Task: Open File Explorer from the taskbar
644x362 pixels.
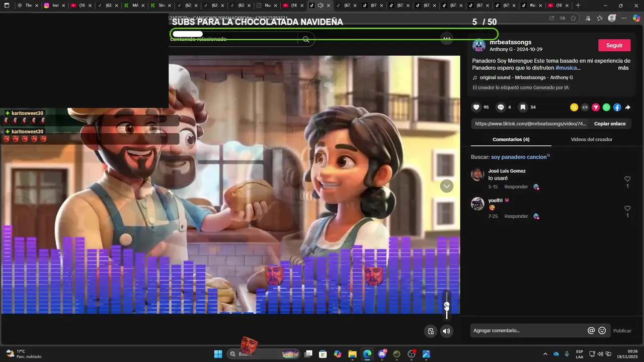Action: [x=352, y=354]
